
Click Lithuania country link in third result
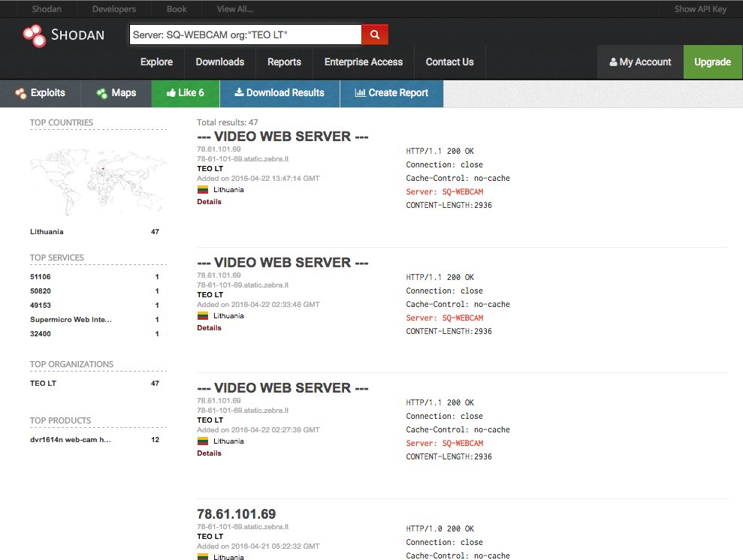(228, 441)
